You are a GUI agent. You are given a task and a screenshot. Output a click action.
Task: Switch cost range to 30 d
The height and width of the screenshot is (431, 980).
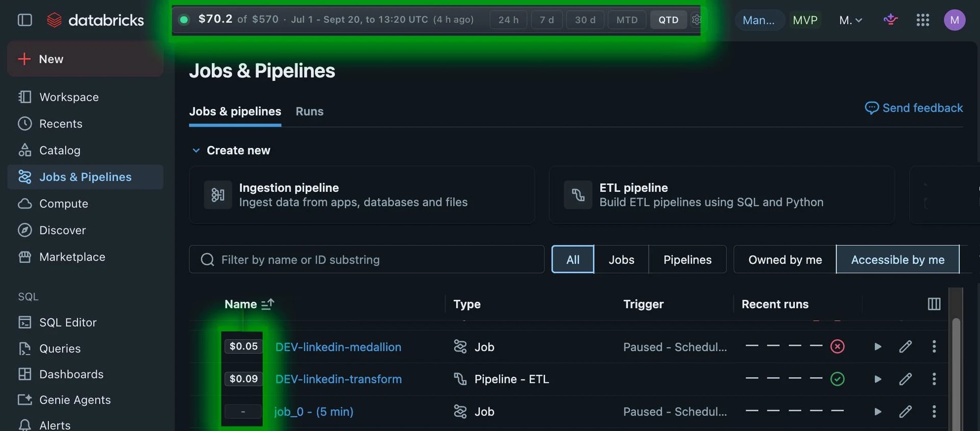click(585, 20)
